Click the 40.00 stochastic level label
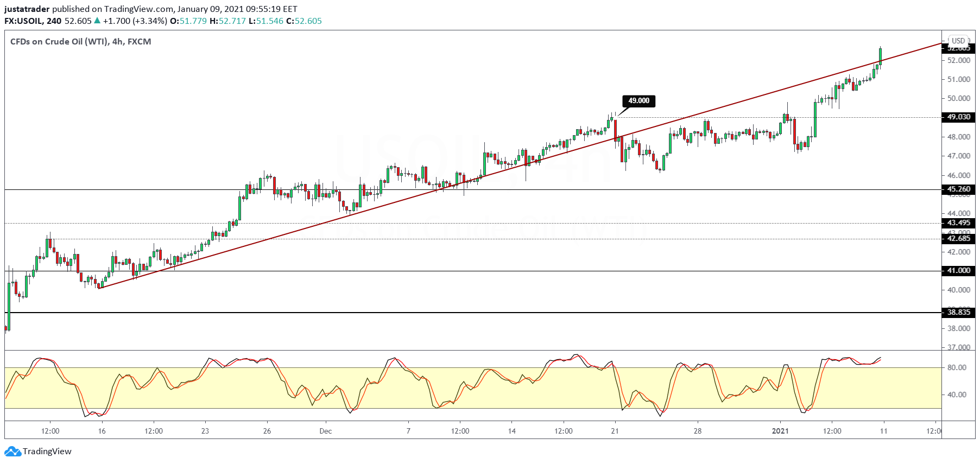 [x=957, y=395]
